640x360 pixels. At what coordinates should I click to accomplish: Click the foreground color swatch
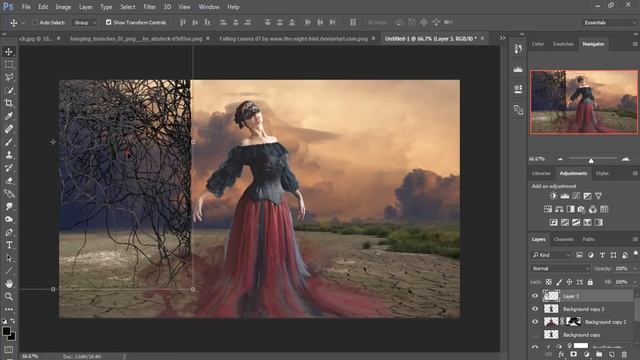pos(6,331)
